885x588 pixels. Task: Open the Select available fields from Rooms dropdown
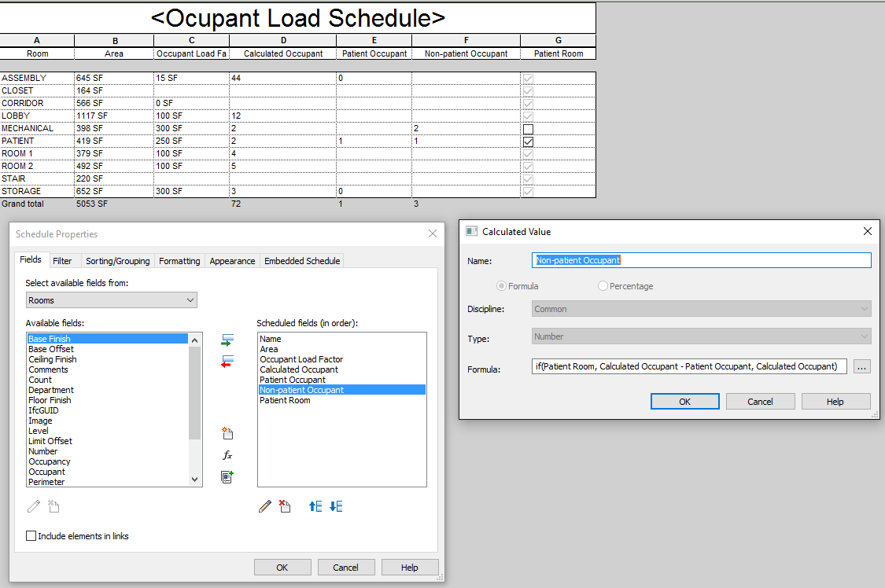[111, 300]
